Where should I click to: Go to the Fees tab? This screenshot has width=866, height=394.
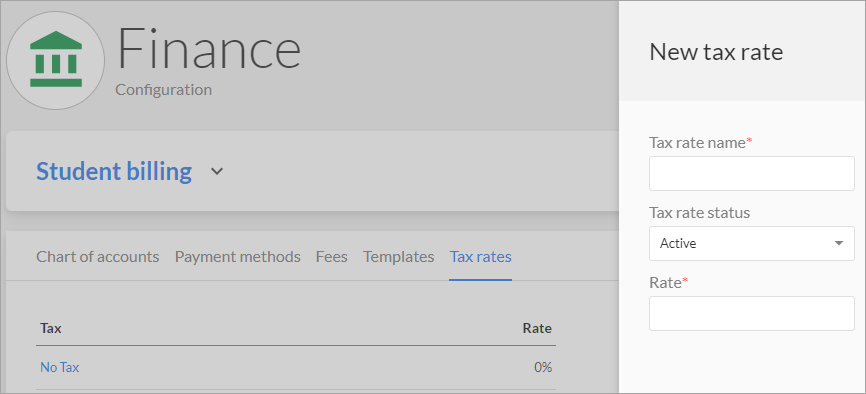[332, 257]
